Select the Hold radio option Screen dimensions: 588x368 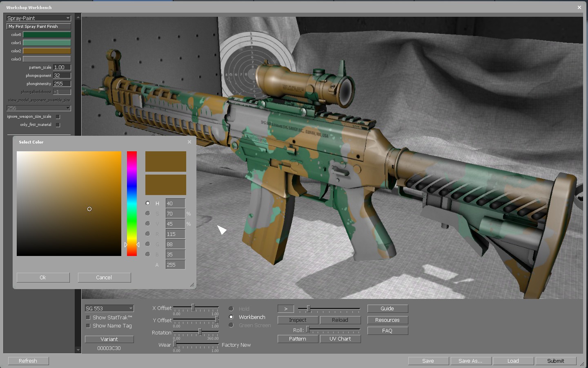(231, 309)
